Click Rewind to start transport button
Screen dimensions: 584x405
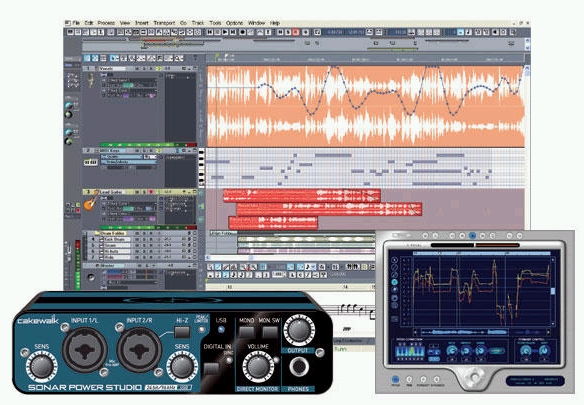pos(210,32)
